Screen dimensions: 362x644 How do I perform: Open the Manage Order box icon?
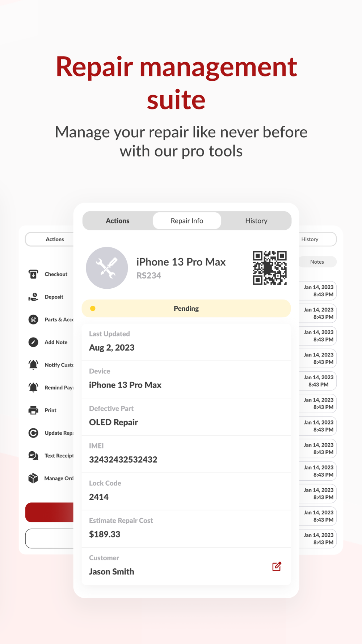(33, 478)
